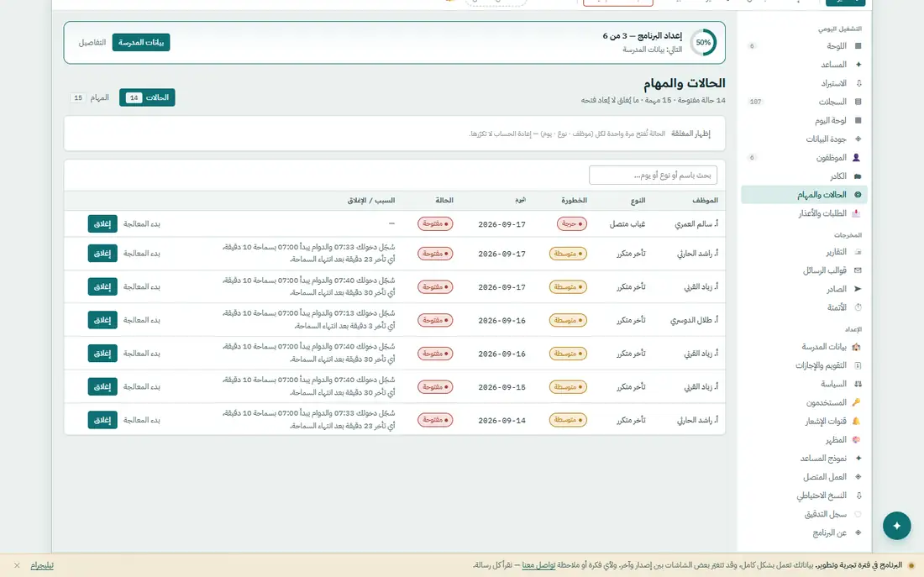
Task: Select the السجلات records icon
Action: click(858, 102)
